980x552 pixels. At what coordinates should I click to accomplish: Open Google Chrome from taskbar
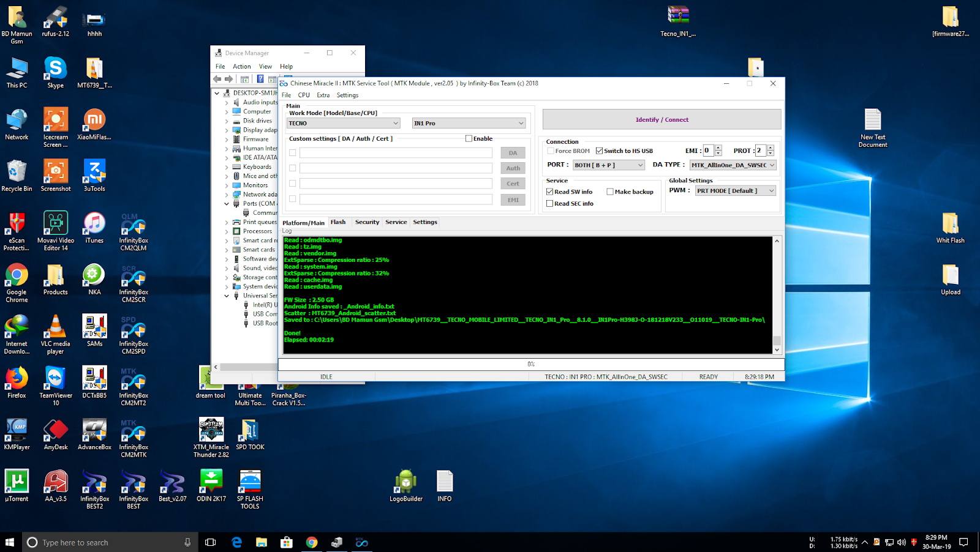(312, 542)
